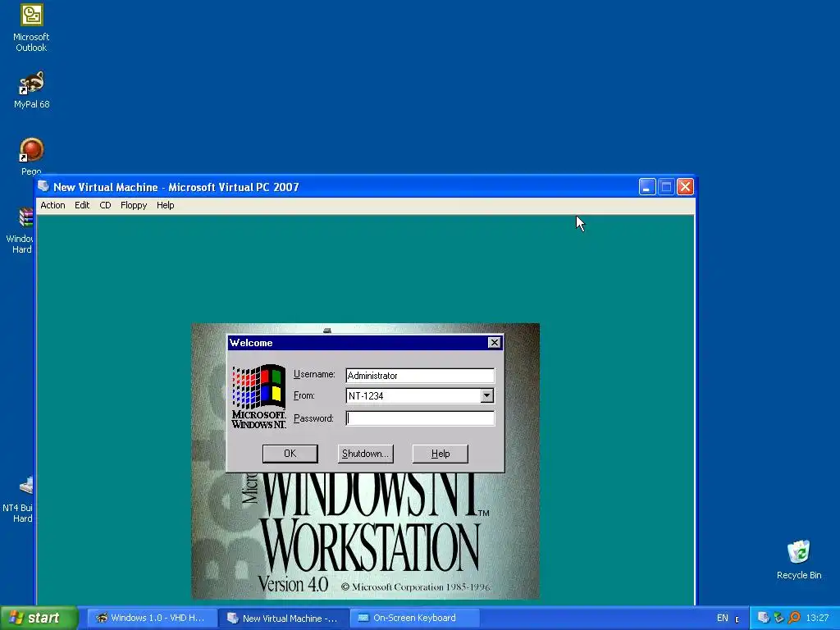
Task: Select New Virtual Machine taskbar button
Action: [x=284, y=618]
